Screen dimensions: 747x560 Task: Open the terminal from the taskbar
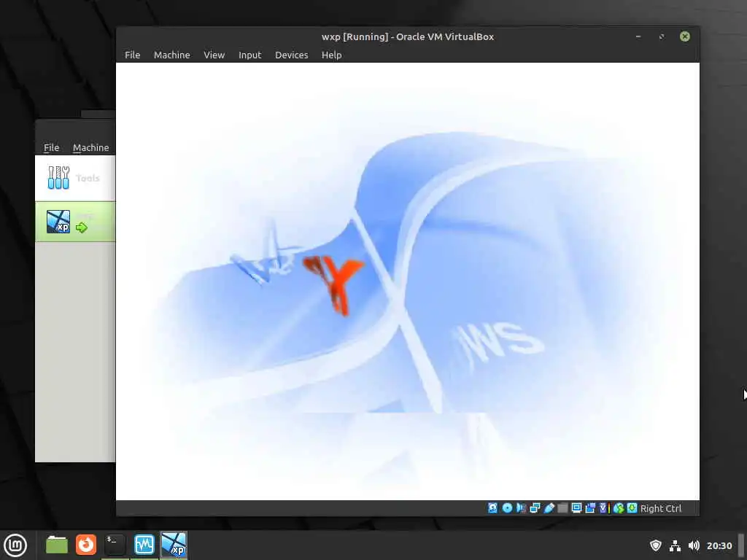pos(115,545)
